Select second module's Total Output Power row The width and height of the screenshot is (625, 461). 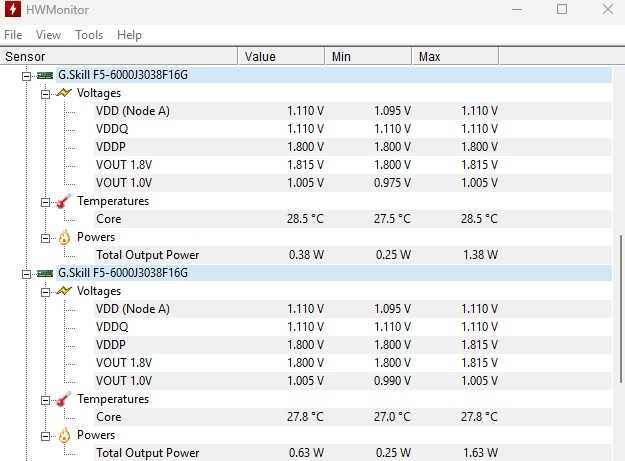(352, 453)
